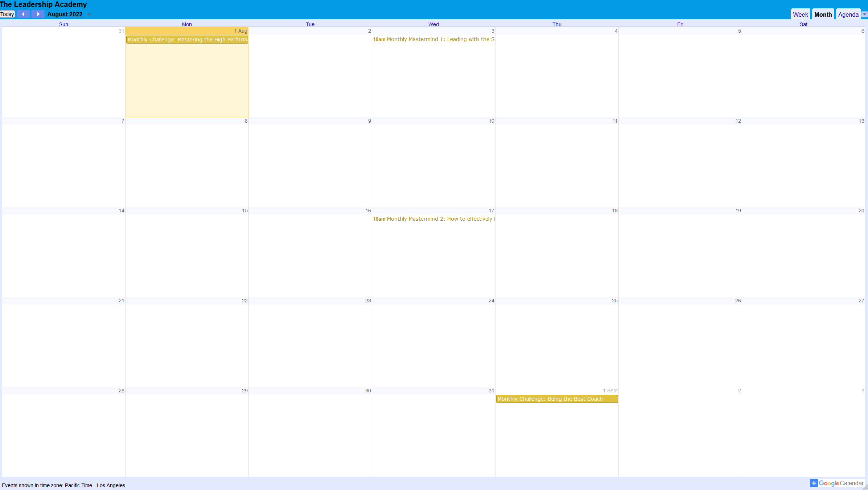Open the Monthly Mastermind 2 event
Viewport: 868px width, 490px height.
click(x=433, y=219)
